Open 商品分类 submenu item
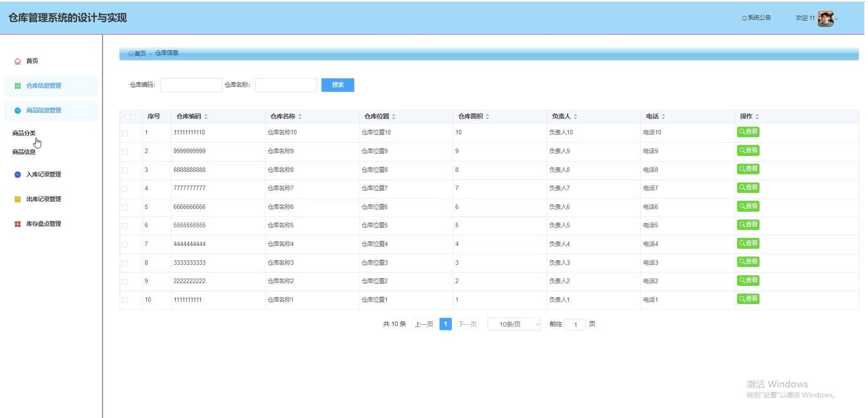Image resolution: width=868 pixels, height=418 pixels. tap(24, 133)
